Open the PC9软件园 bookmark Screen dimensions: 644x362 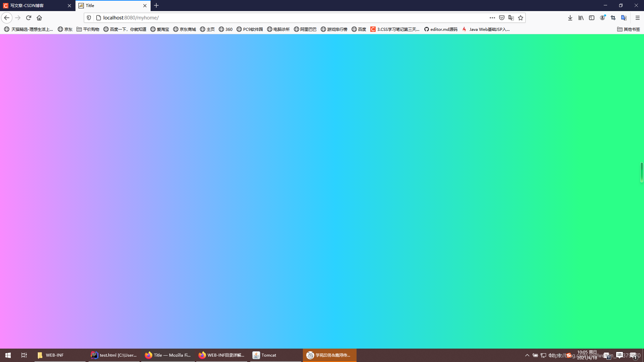coord(250,29)
